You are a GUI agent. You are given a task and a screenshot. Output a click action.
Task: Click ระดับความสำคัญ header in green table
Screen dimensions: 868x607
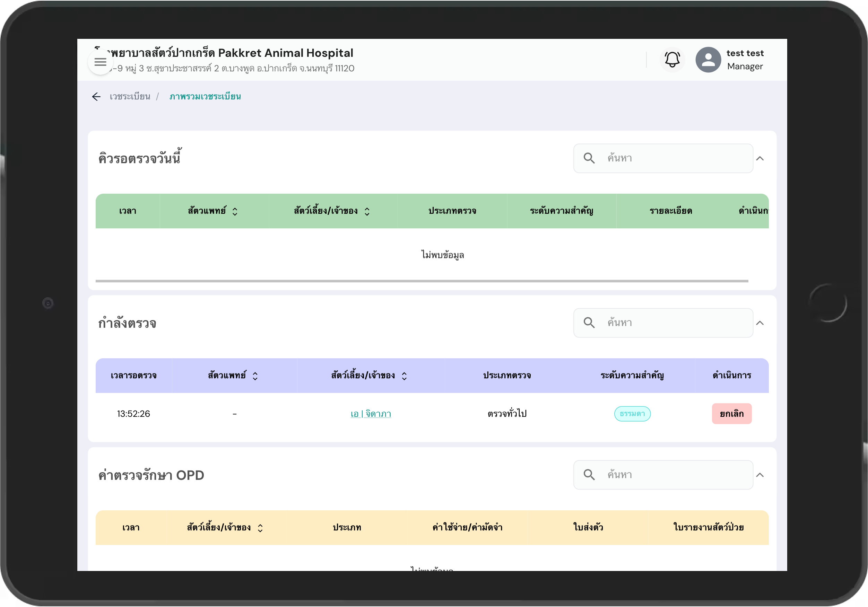click(562, 211)
